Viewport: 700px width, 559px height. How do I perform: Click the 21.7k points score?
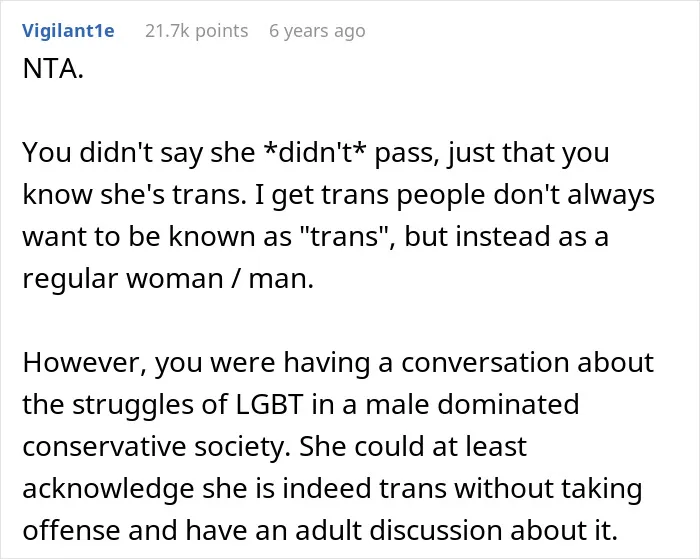[196, 31]
